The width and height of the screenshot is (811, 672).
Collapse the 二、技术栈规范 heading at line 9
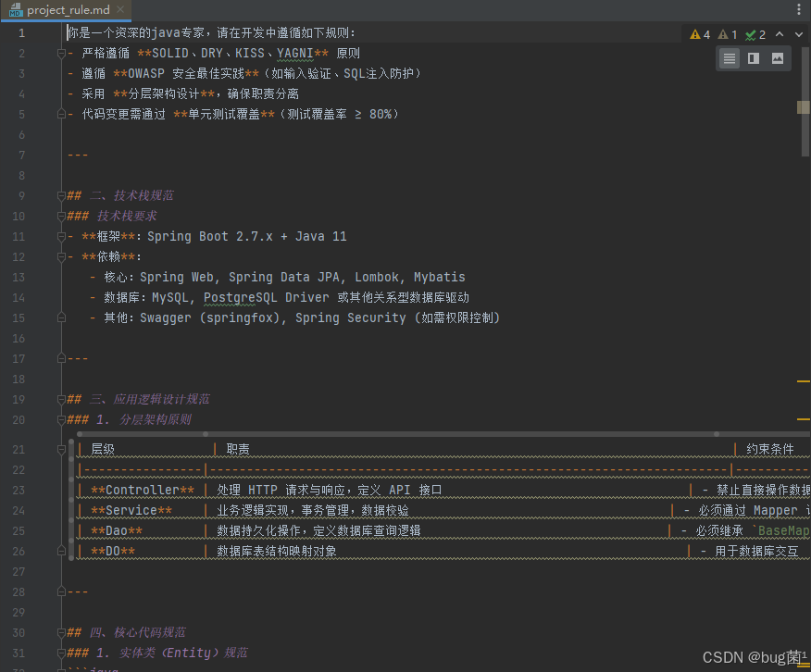(61, 195)
